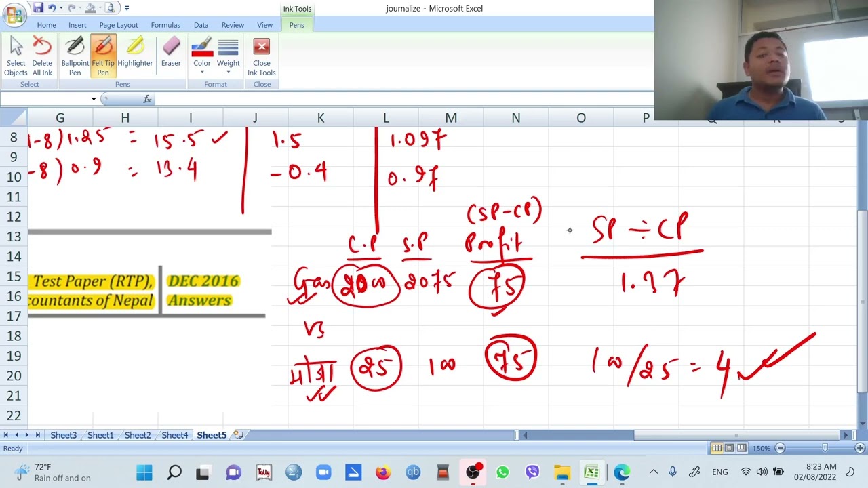The width and height of the screenshot is (868, 488).
Task: Go to last sheet navigation arrow
Action: point(38,435)
